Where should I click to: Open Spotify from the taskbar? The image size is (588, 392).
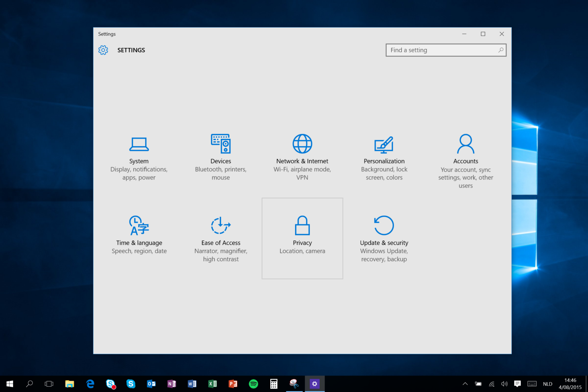(x=253, y=384)
